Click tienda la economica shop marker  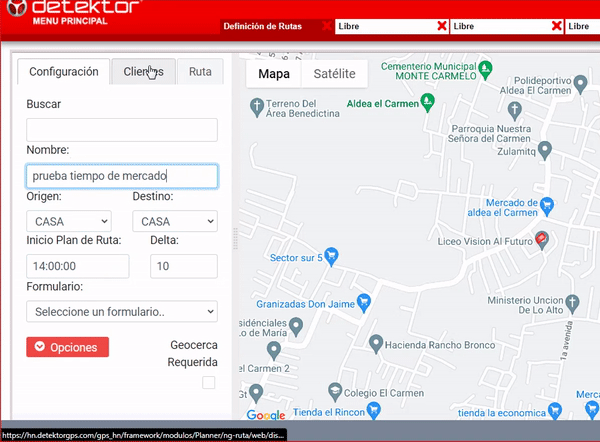(x=554, y=412)
